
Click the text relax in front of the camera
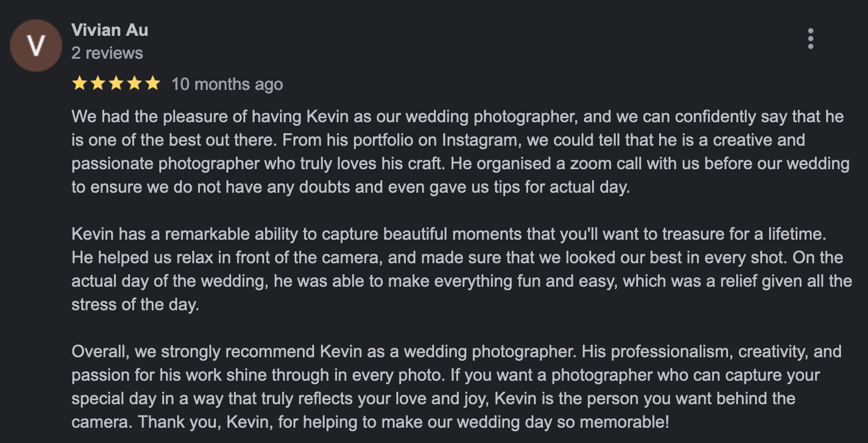click(x=268, y=258)
